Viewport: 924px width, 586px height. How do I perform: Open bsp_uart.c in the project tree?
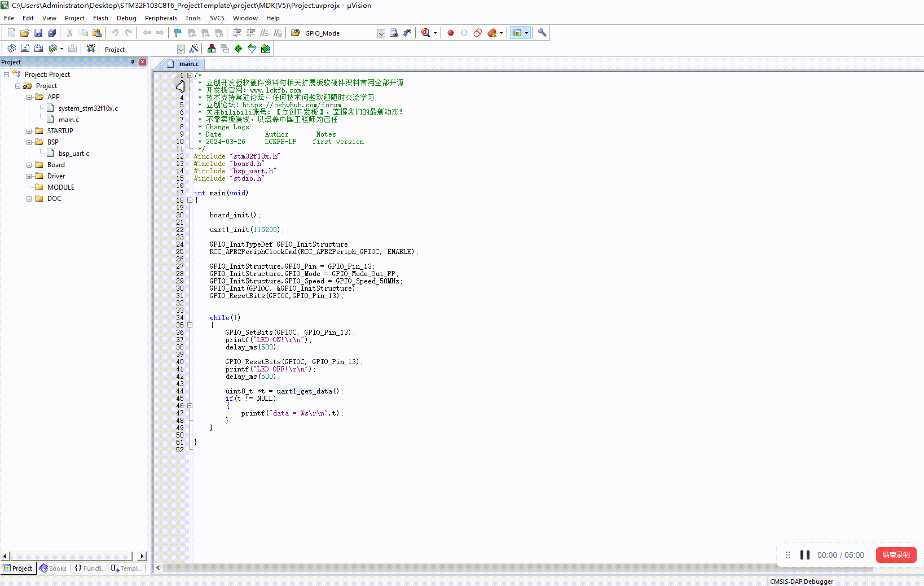point(73,154)
